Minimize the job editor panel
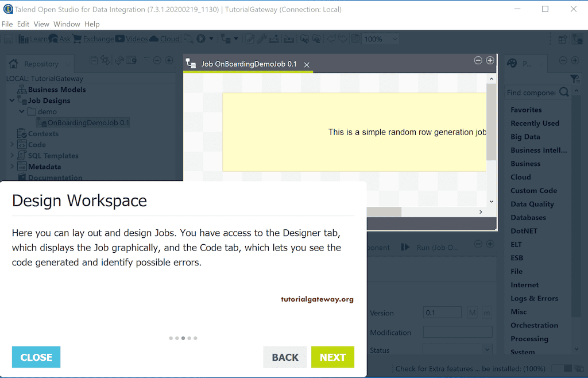 pyautogui.click(x=478, y=60)
